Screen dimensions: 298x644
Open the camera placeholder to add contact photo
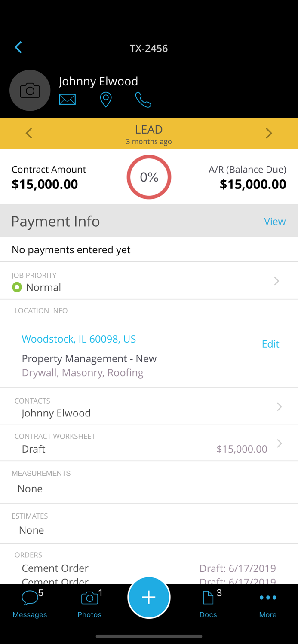(x=30, y=90)
